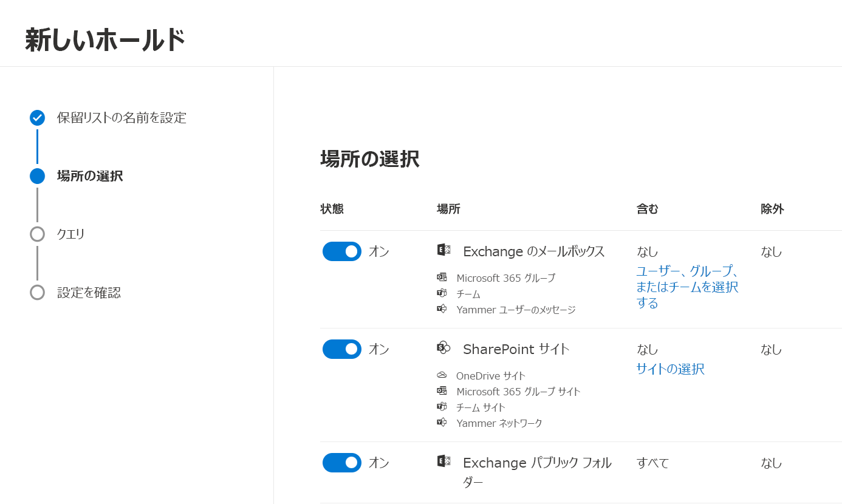Click the 設定を確認 step circle

[x=38, y=293]
